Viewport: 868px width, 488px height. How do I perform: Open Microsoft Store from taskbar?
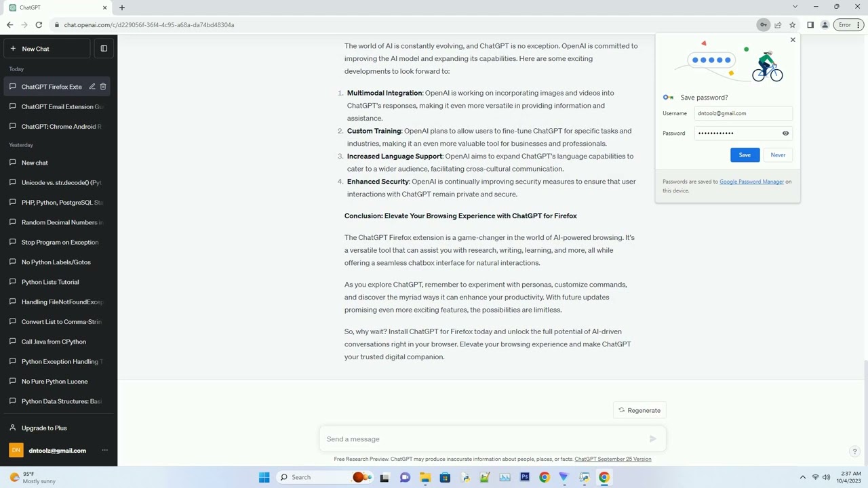445,477
